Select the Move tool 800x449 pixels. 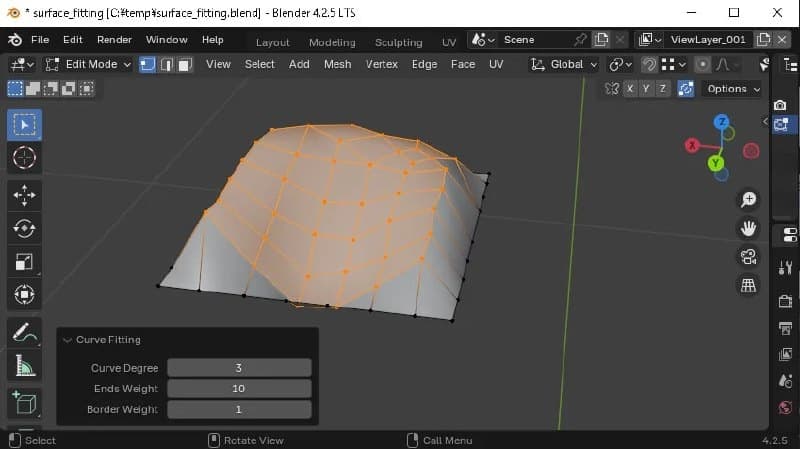click(24, 195)
